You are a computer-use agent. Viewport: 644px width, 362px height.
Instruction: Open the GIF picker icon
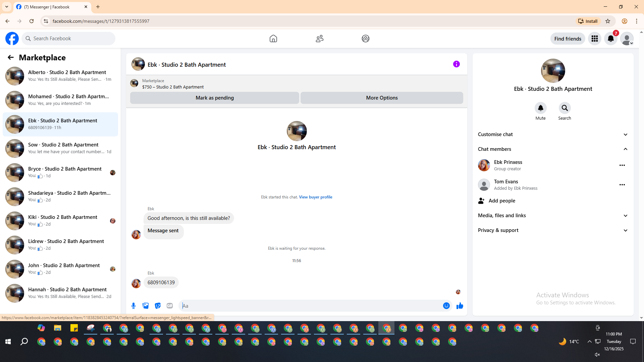(x=170, y=306)
